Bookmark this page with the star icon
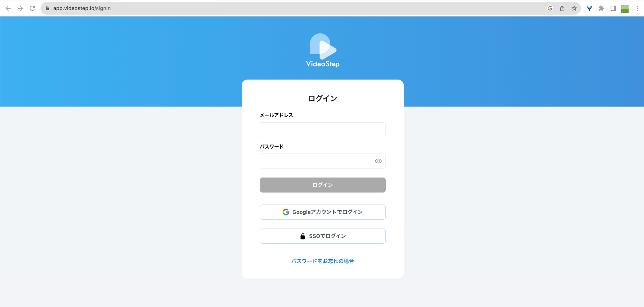 click(x=574, y=8)
